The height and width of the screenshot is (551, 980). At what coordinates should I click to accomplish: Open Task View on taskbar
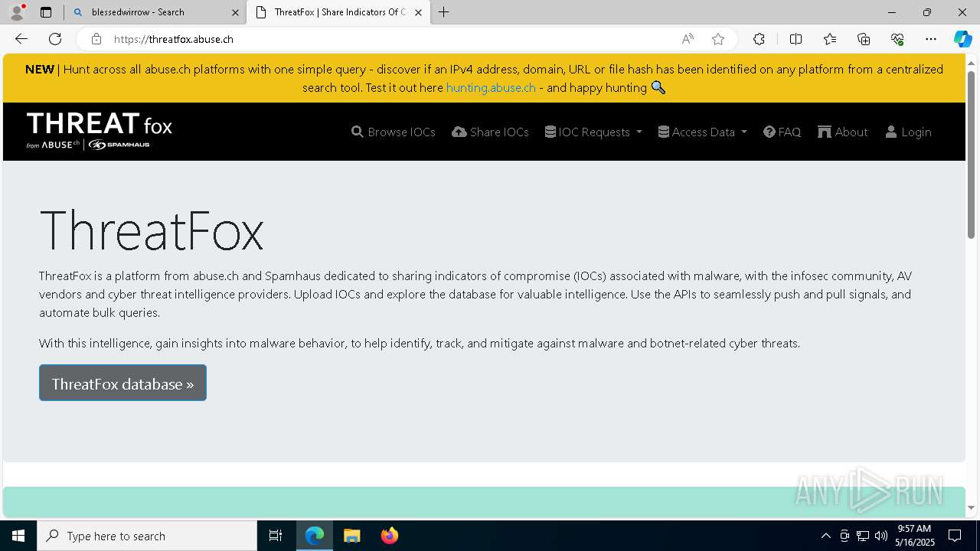point(276,536)
